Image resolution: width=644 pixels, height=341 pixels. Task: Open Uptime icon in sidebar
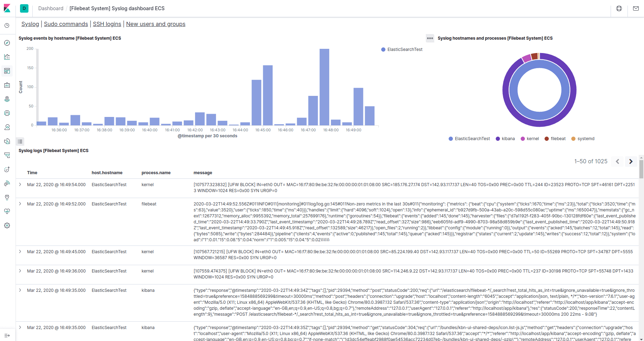pyautogui.click(x=7, y=169)
